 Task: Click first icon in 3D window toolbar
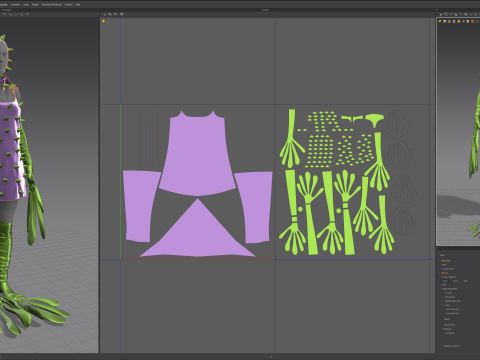(4, 14)
